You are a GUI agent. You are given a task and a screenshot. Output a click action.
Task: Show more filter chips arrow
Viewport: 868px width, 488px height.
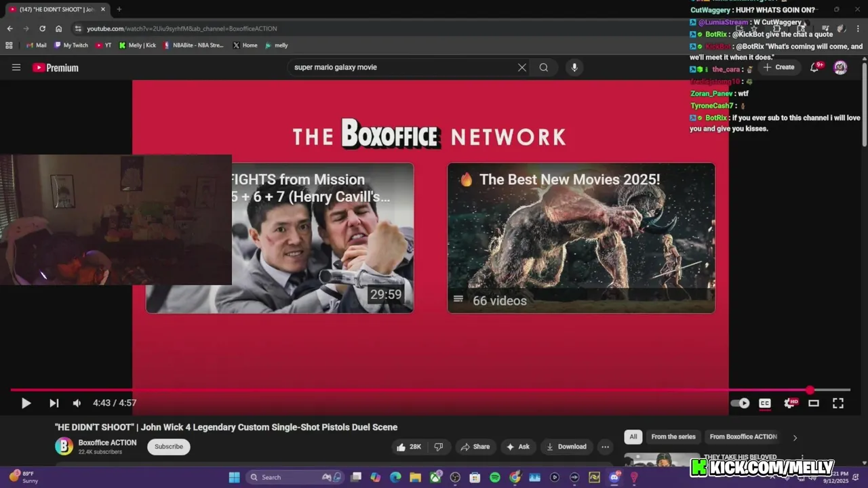point(795,437)
